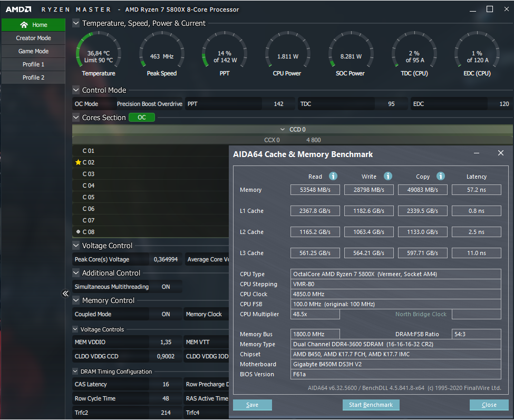Collapse the Control Mode section
514x420 pixels.
(x=76, y=90)
